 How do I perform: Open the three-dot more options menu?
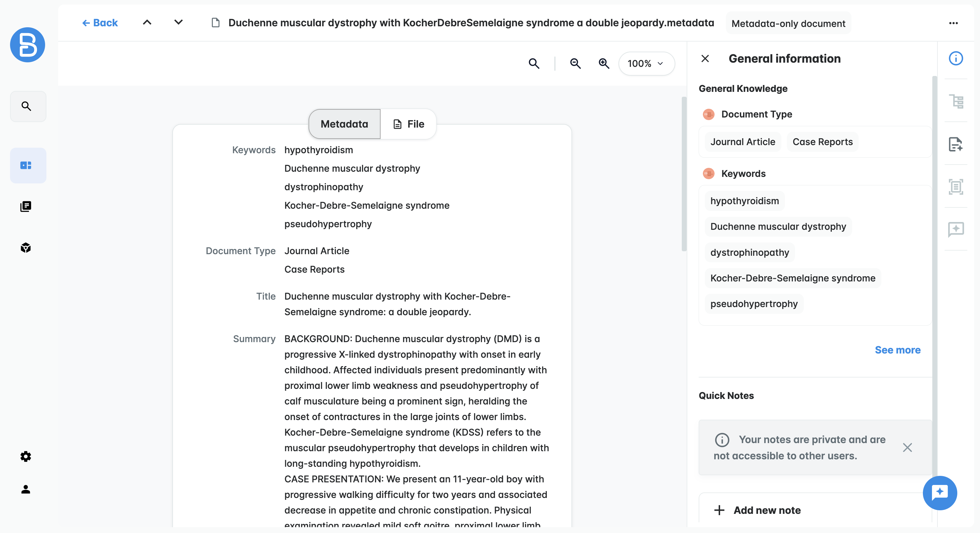point(953,23)
